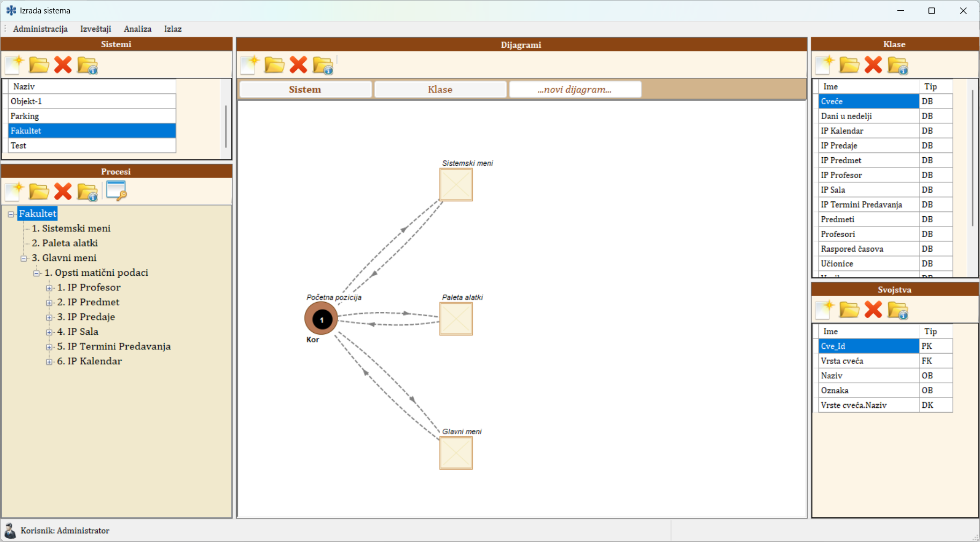Select Vrste cveća.Naziv property row
Image resolution: width=980 pixels, height=542 pixels.
(x=886, y=405)
